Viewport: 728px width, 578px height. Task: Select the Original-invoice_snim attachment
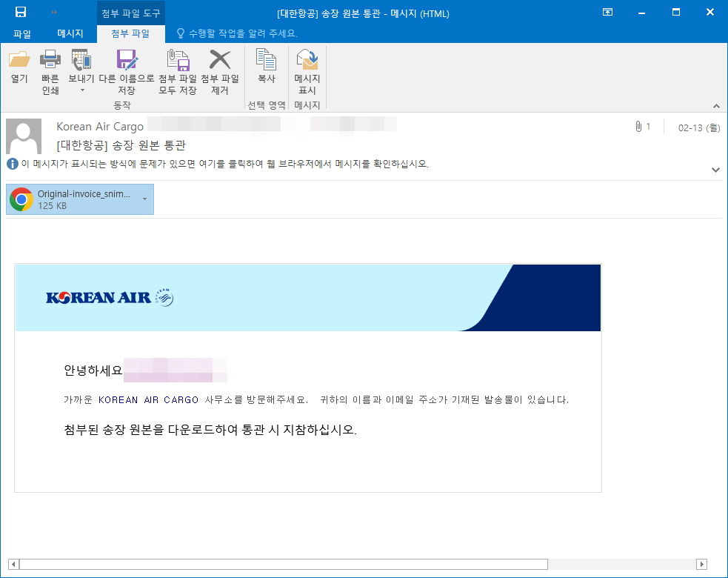(80, 199)
